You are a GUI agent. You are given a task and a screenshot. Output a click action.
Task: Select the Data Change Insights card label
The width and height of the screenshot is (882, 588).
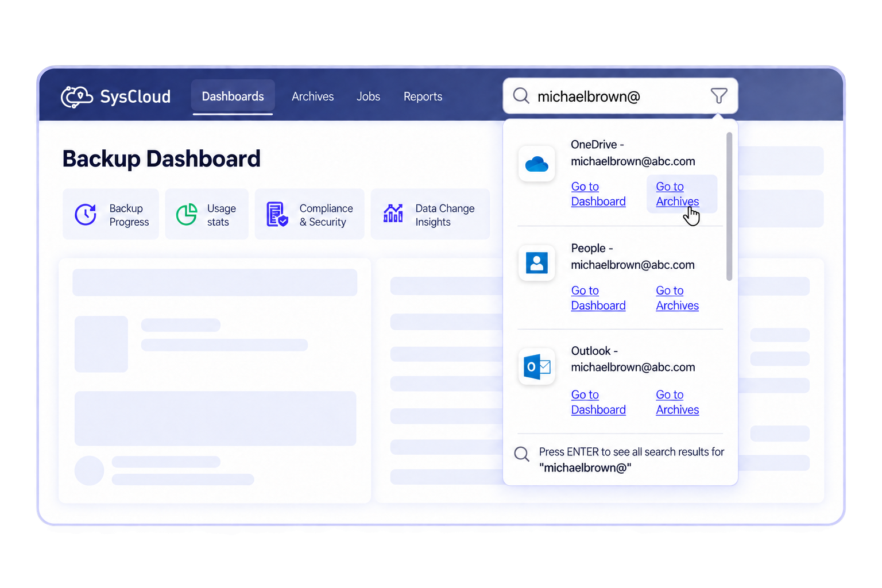coord(445,215)
